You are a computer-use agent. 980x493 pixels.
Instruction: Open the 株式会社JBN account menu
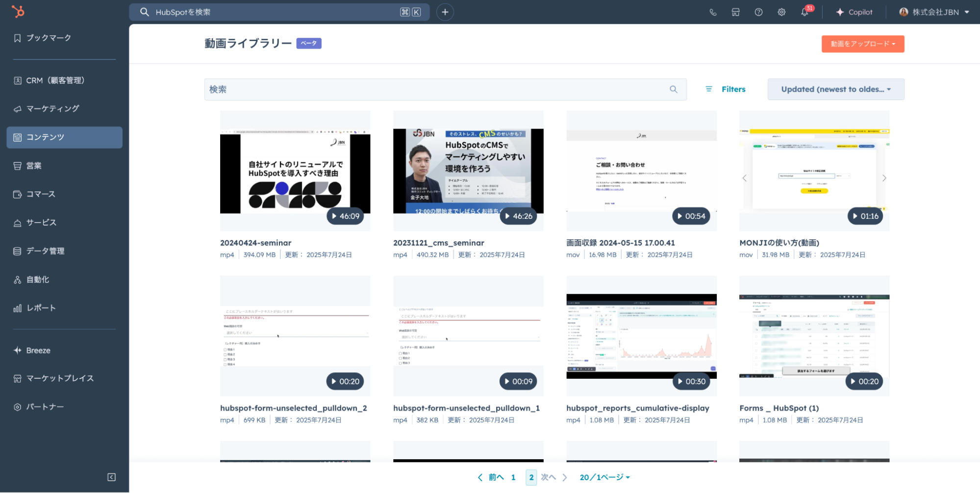pyautogui.click(x=934, y=12)
